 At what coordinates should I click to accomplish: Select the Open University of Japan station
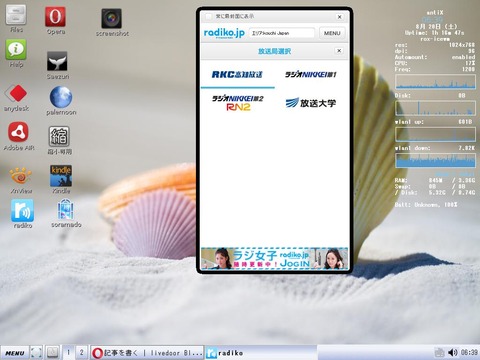click(311, 103)
